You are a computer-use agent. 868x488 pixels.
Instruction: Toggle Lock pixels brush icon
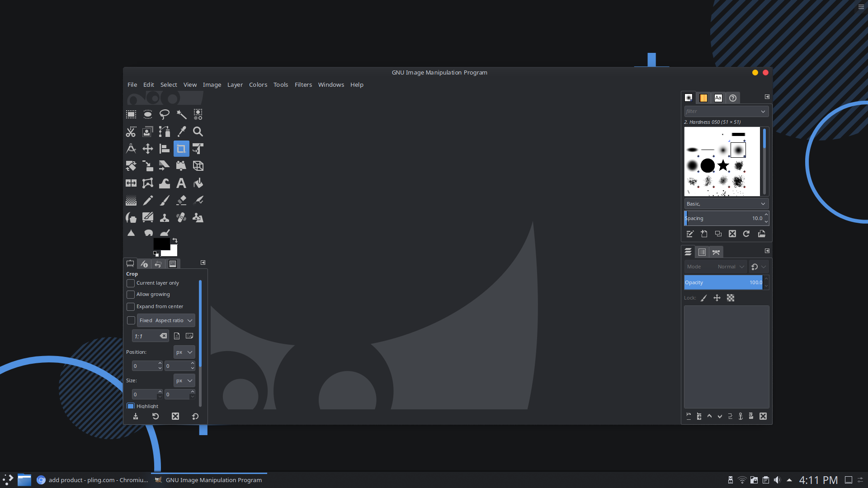704,298
